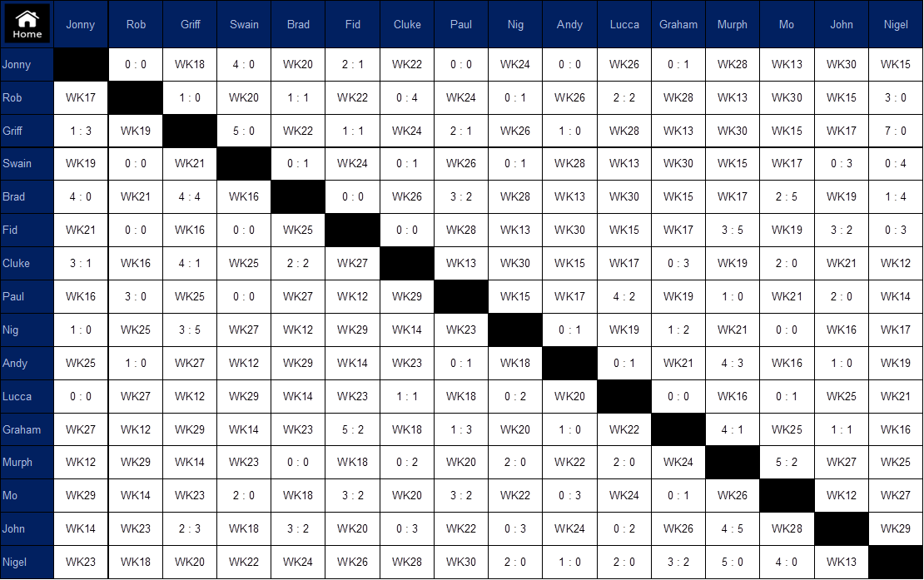Select the Jonny column header
The height and width of the screenshot is (580, 924).
coord(81,24)
